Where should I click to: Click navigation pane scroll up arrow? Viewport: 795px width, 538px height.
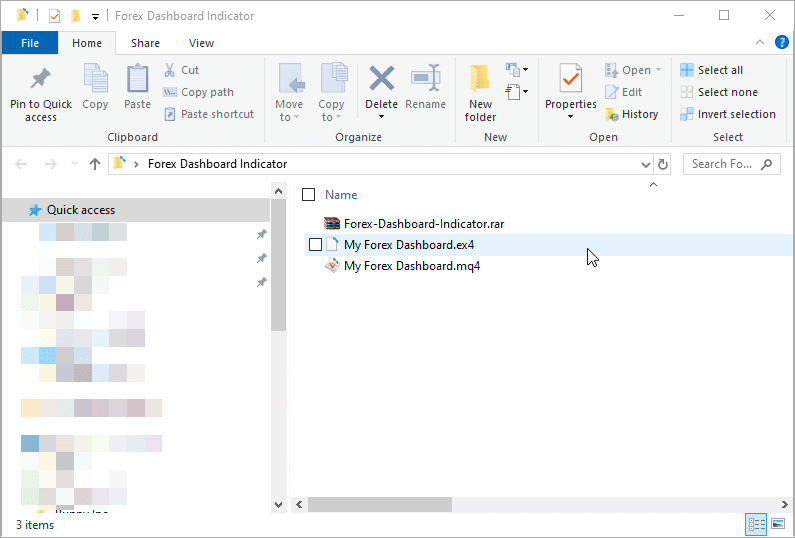click(278, 191)
